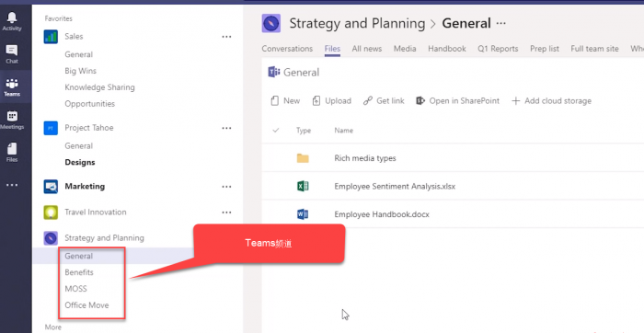Toggle the select-all checkmark in file header
The width and height of the screenshot is (644, 333).
click(276, 131)
